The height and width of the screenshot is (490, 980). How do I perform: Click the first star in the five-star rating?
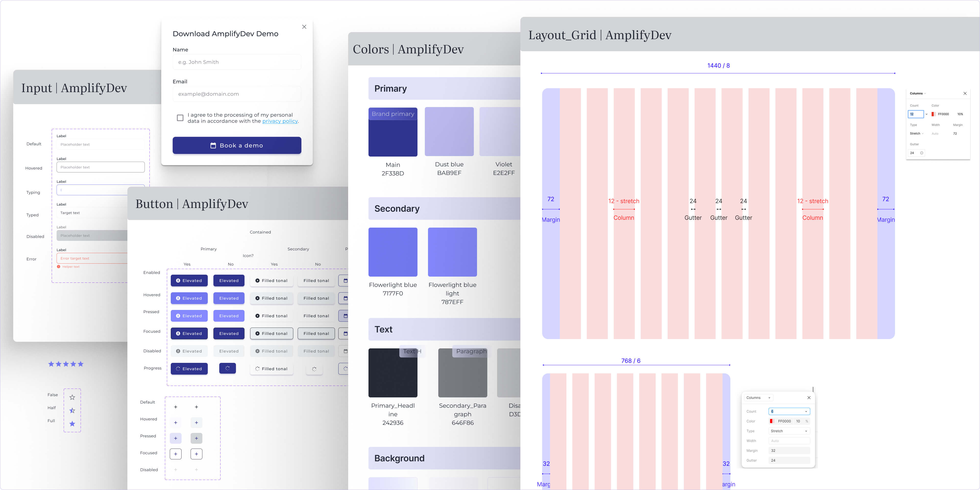coord(51,364)
